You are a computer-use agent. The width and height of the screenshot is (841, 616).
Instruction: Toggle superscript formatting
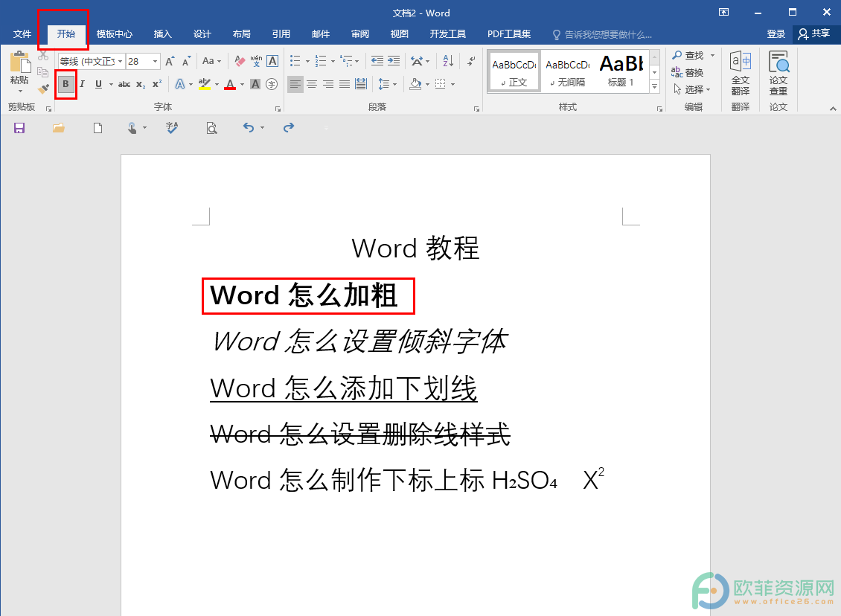(156, 84)
